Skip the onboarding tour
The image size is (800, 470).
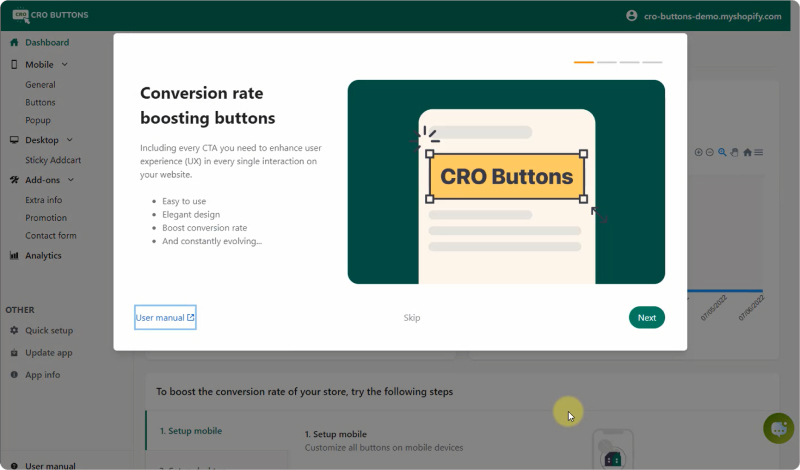coord(412,318)
